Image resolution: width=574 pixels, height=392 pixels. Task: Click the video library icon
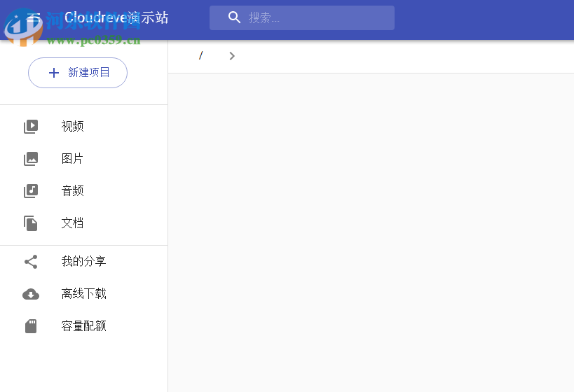[31, 127]
